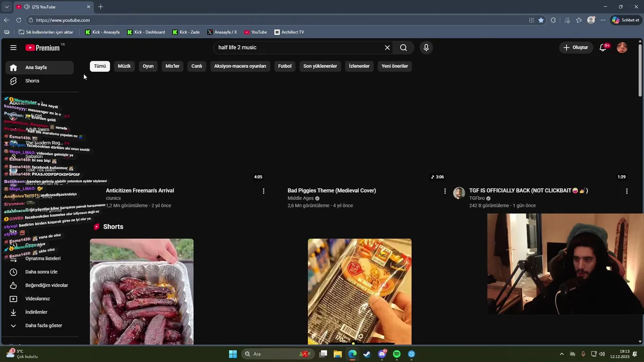Open options for Anticitizen Freeman's Arrival video
Image resolution: width=644 pixels, height=362 pixels.
(x=264, y=191)
